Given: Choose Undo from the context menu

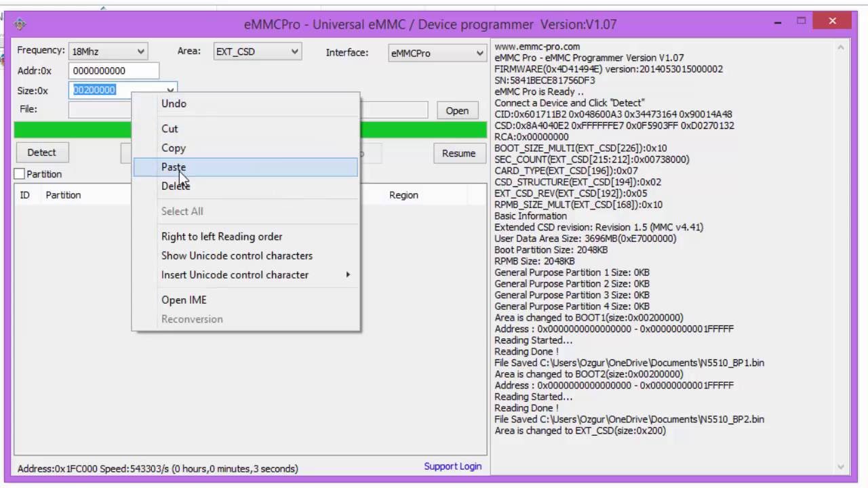Looking at the screenshot, I should 245,104.
